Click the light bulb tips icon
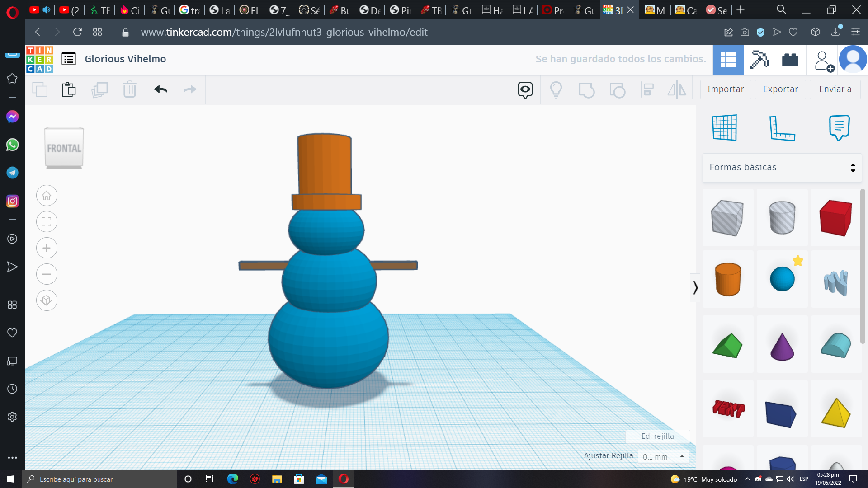This screenshot has height=488, width=868. click(556, 89)
